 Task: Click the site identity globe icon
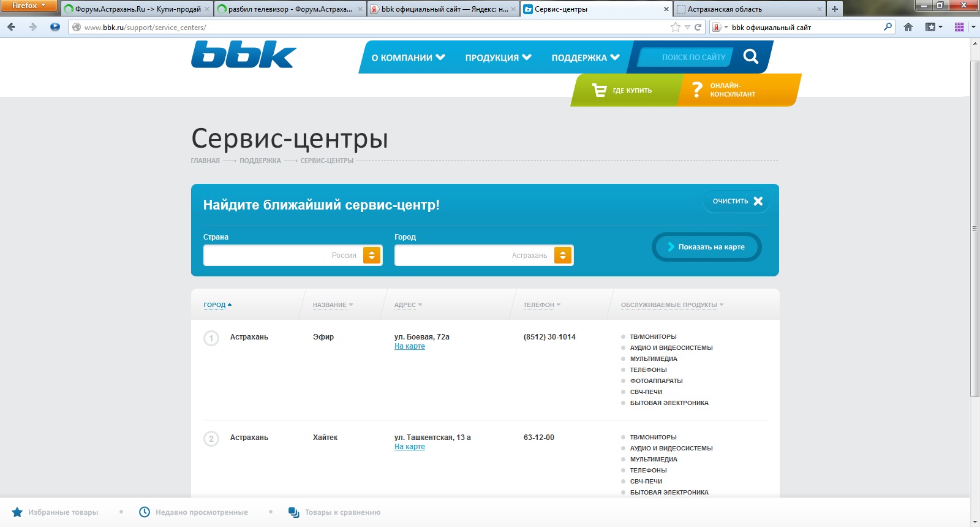[77, 27]
